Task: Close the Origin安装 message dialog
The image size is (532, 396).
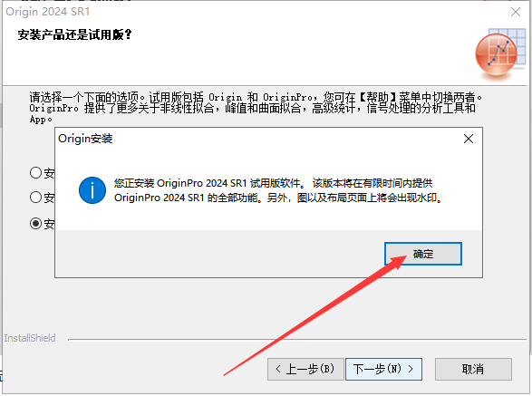Action: (x=469, y=139)
